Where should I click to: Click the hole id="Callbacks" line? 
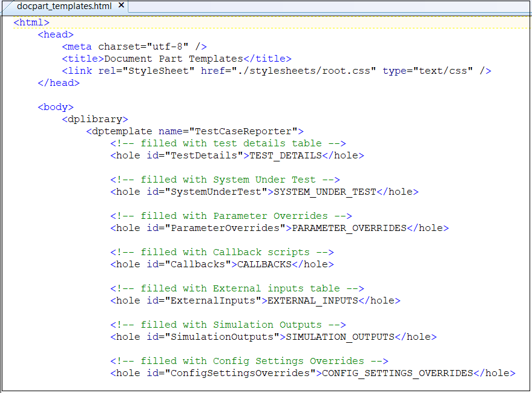222,264
